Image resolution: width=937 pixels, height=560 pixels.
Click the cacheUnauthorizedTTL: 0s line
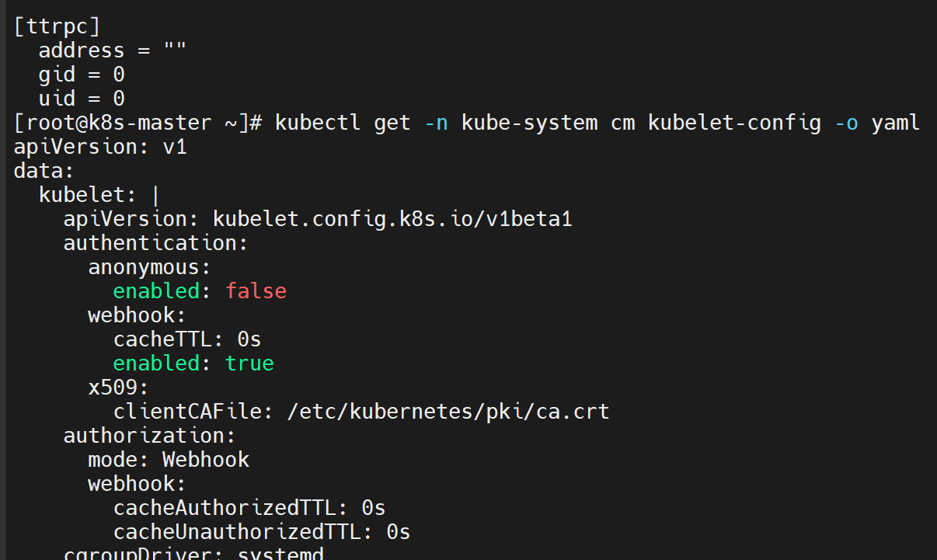coord(262,532)
